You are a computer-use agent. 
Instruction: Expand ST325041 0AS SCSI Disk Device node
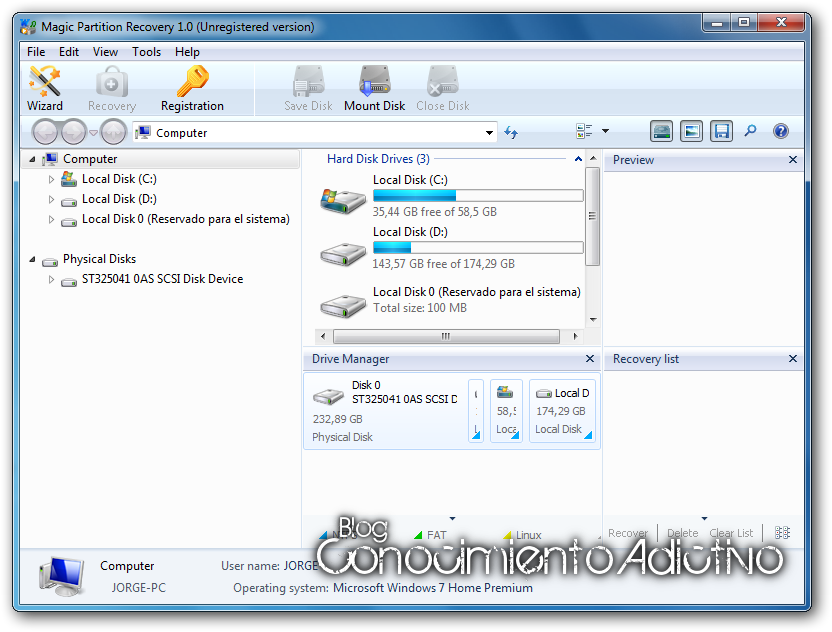tap(51, 279)
